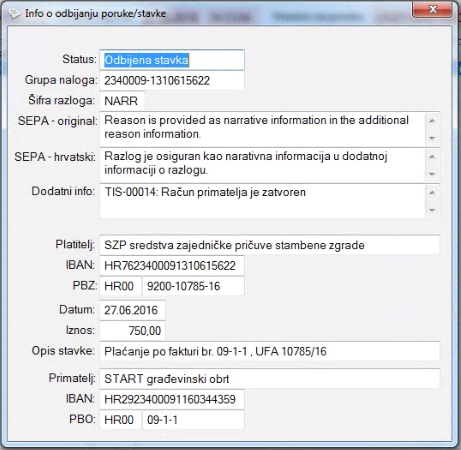Click down arrow in Dodatni info scrollbar
The width and height of the screenshot is (461, 450).
tap(432, 210)
